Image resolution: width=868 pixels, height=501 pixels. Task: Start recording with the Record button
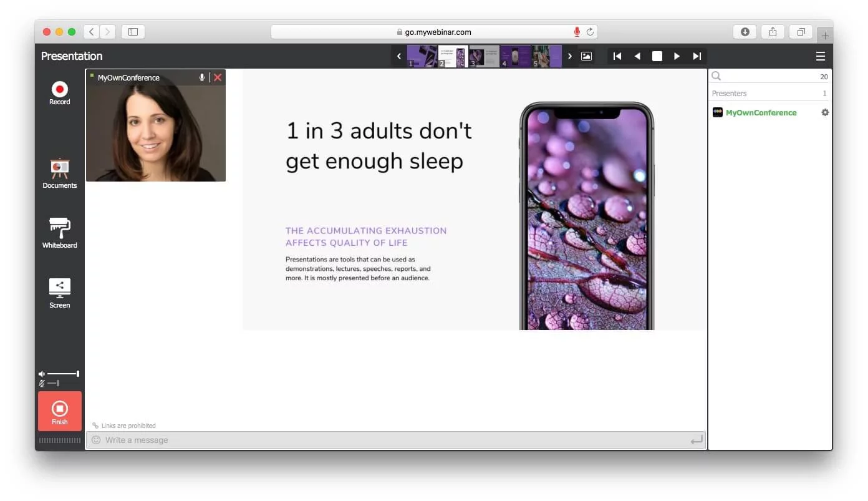[x=59, y=92]
